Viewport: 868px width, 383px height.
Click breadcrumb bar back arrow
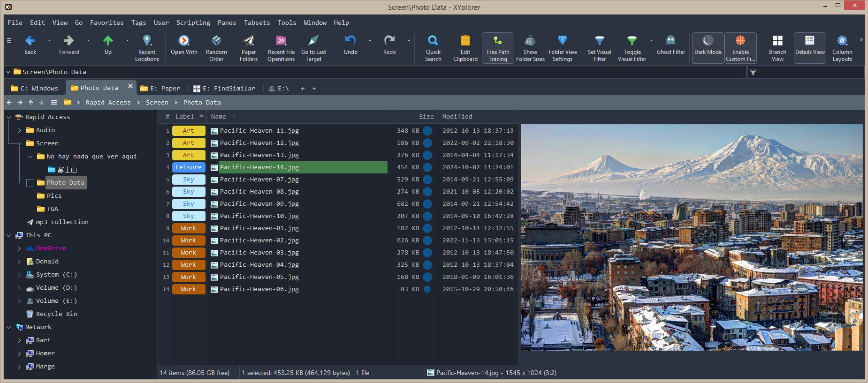click(x=9, y=102)
